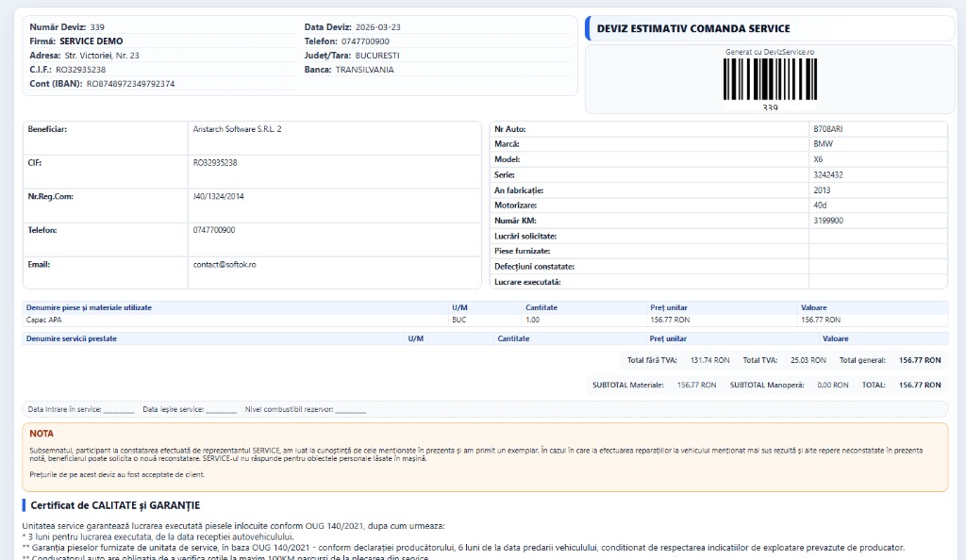Click the empty 'Lucrări solicitate' value cell
Image resolution: width=966 pixels, height=560 pixels.
click(878, 236)
